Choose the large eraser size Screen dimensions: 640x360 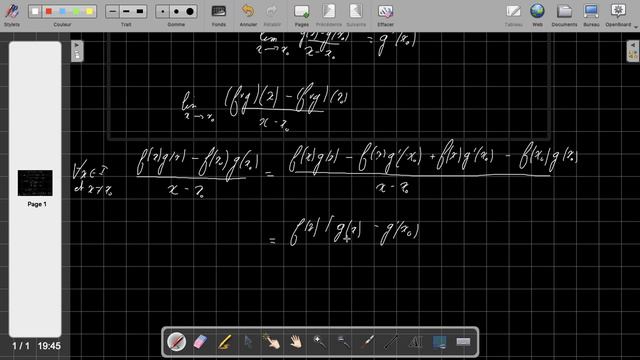[x=190, y=11]
